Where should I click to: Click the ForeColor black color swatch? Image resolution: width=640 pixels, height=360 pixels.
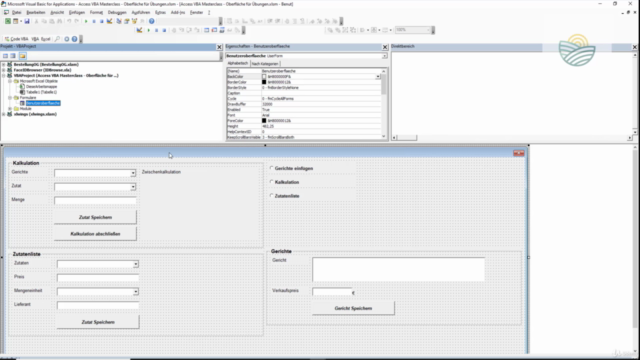[264, 121]
